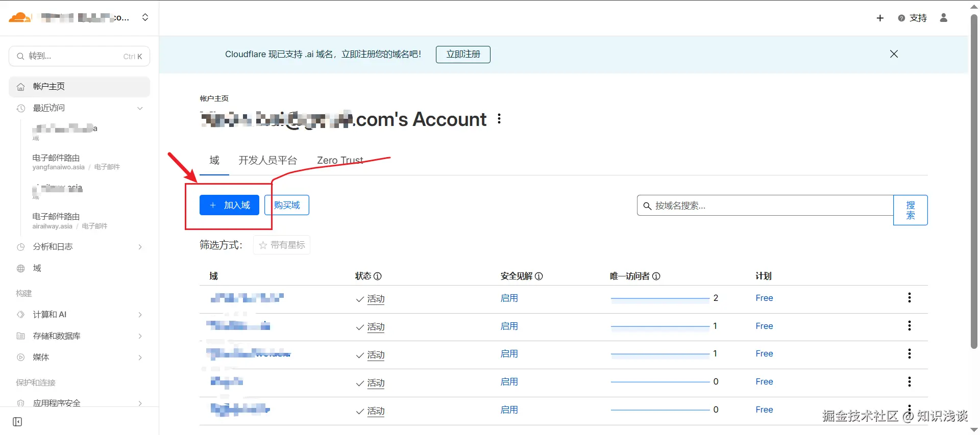The width and height of the screenshot is (980, 435).
Task: Click the 计算和 AI sidebar icon
Action: coord(21,315)
